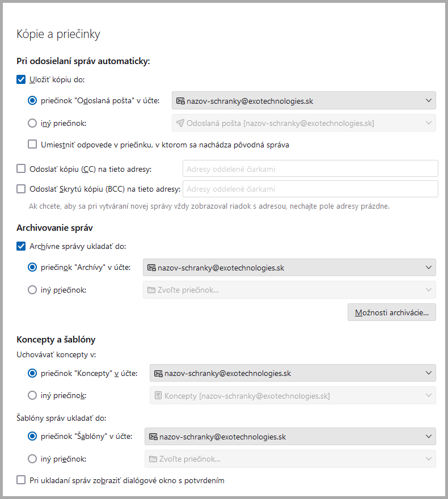This screenshot has width=448, height=499.
Task: Click mail account icon in Odoslaná pošta dropdown
Action: 180,101
